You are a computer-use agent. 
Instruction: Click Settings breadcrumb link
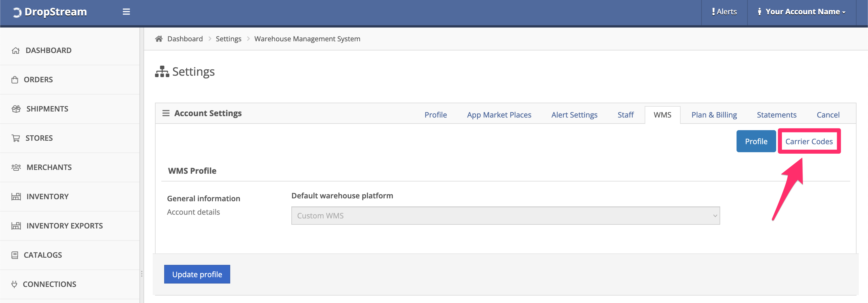pyautogui.click(x=228, y=39)
